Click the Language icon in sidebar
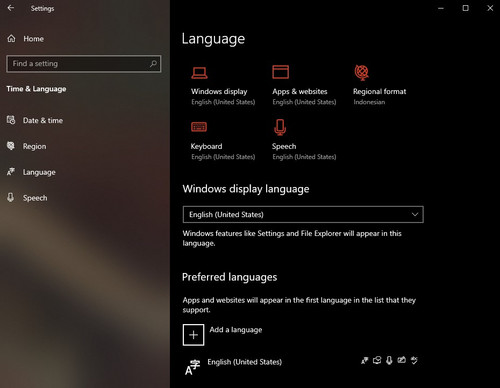500x388 pixels. pos(11,172)
